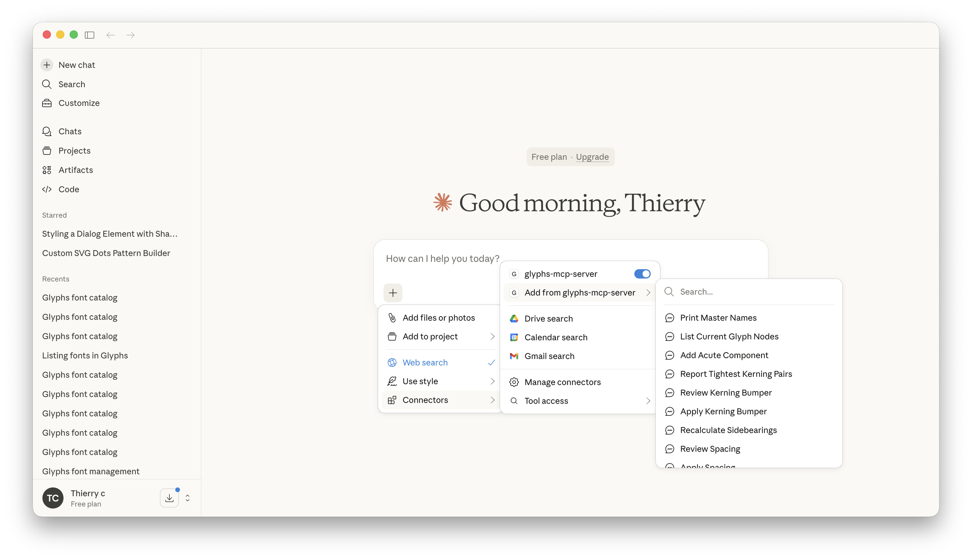Toggle the sidebar panel icon

coord(90,35)
